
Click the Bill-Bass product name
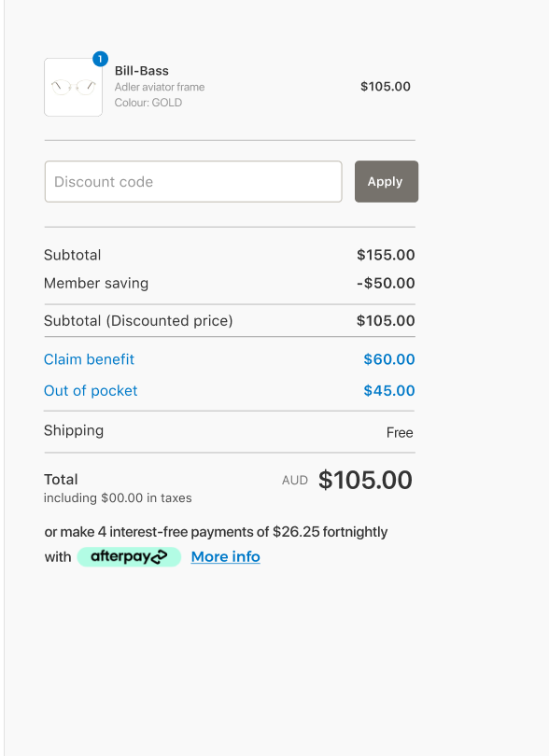(x=142, y=71)
